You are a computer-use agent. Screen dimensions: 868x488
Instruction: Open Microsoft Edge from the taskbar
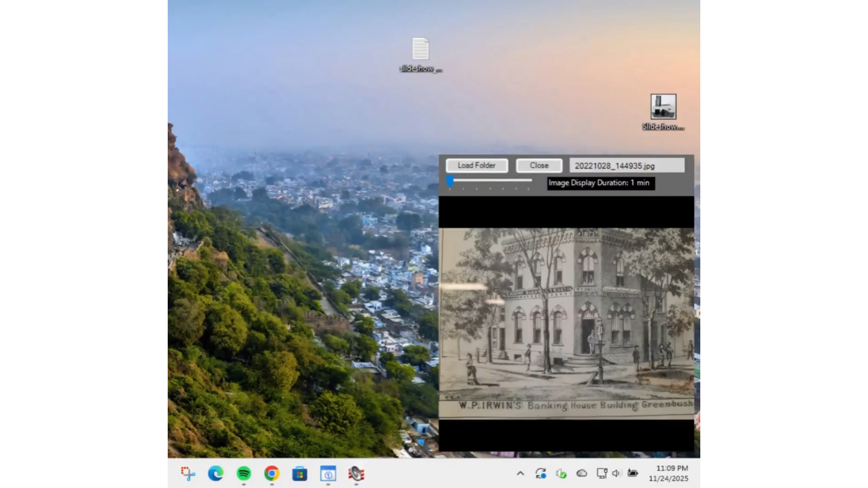pyautogui.click(x=216, y=474)
